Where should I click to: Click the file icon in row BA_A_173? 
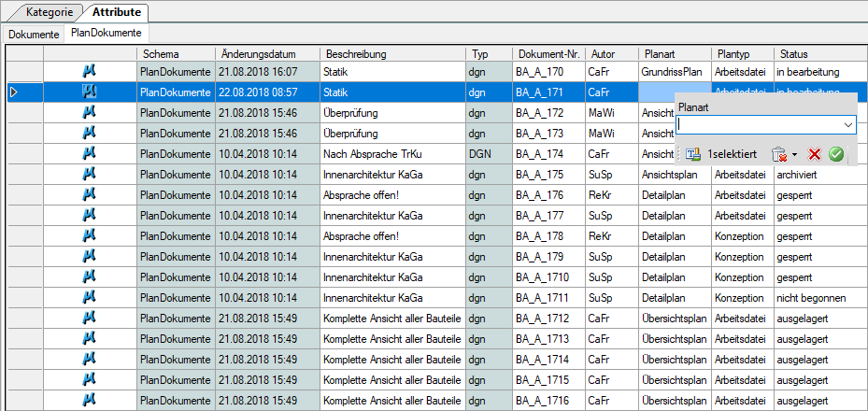point(90,133)
